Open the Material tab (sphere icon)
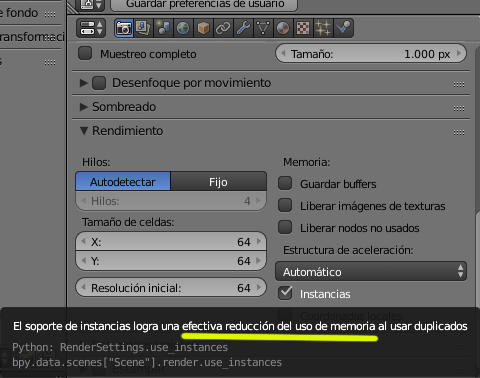 point(283,28)
